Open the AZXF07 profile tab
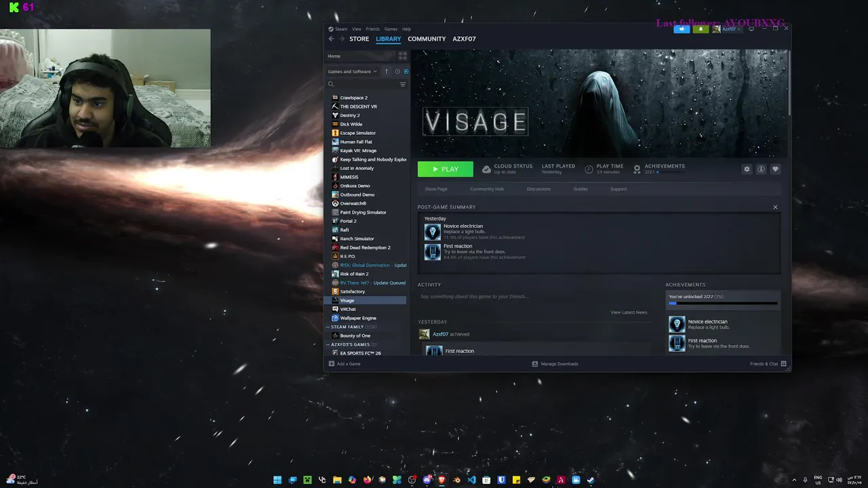Screen dimensions: 868x488 [x=464, y=39]
